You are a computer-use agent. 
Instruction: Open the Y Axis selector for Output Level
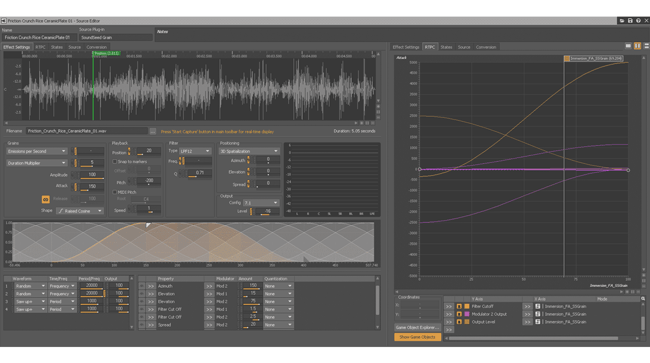tap(449, 322)
